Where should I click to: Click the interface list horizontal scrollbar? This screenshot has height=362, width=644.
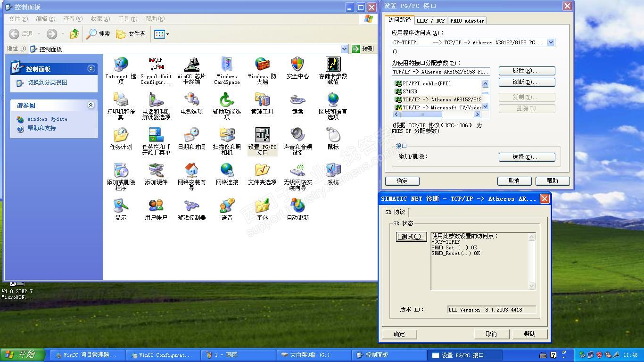coord(437,115)
